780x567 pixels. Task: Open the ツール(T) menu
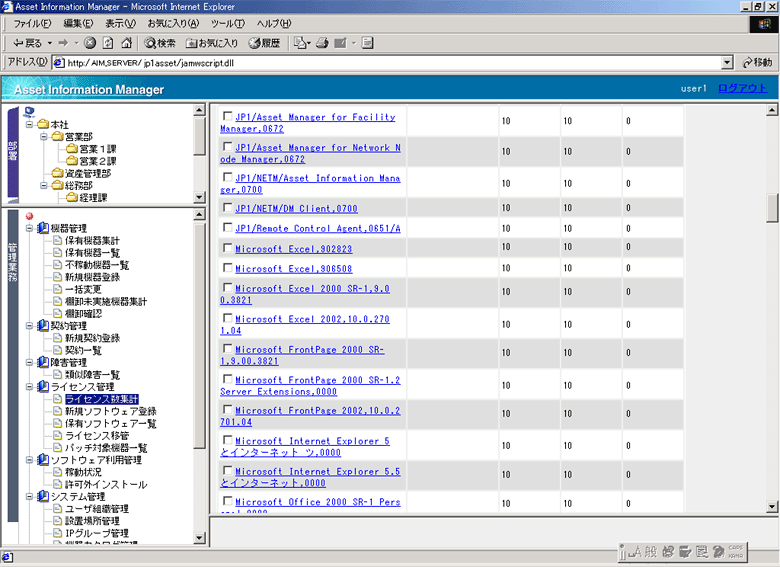(x=227, y=23)
